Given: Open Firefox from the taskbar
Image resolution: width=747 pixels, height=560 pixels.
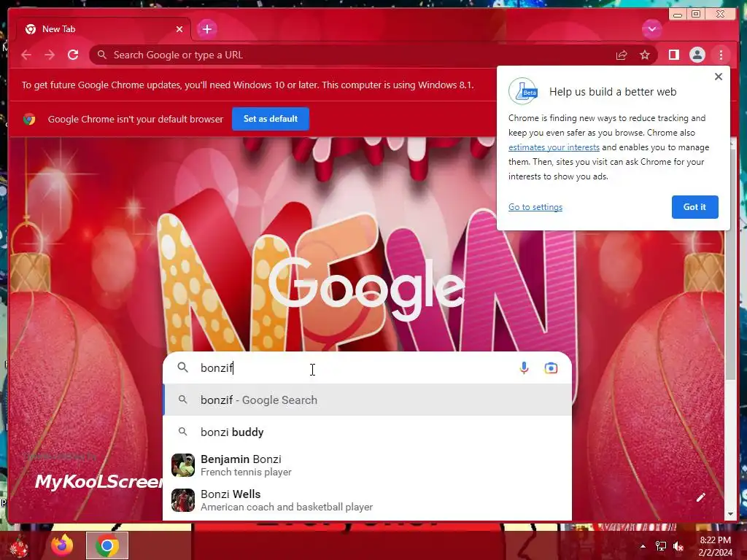Looking at the screenshot, I should click(x=62, y=545).
